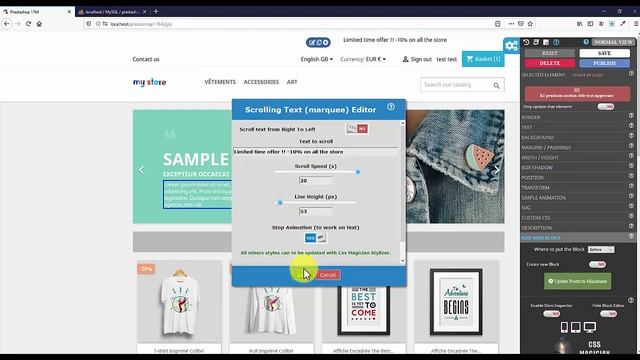Click the RESET button
The height and width of the screenshot is (360, 640).
click(x=550, y=53)
